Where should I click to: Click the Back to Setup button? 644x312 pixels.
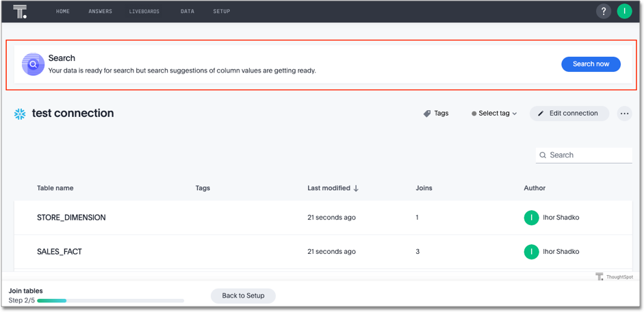pyautogui.click(x=243, y=296)
